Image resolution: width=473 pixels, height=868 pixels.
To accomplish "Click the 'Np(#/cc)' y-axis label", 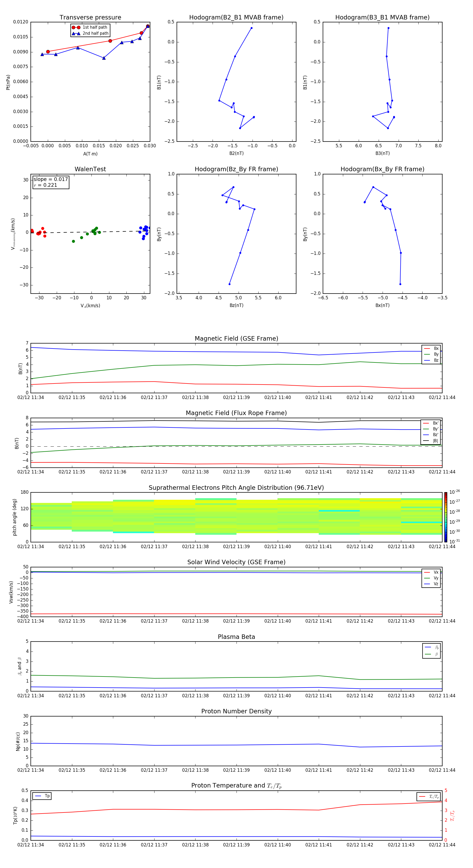I will (x=18, y=741).
